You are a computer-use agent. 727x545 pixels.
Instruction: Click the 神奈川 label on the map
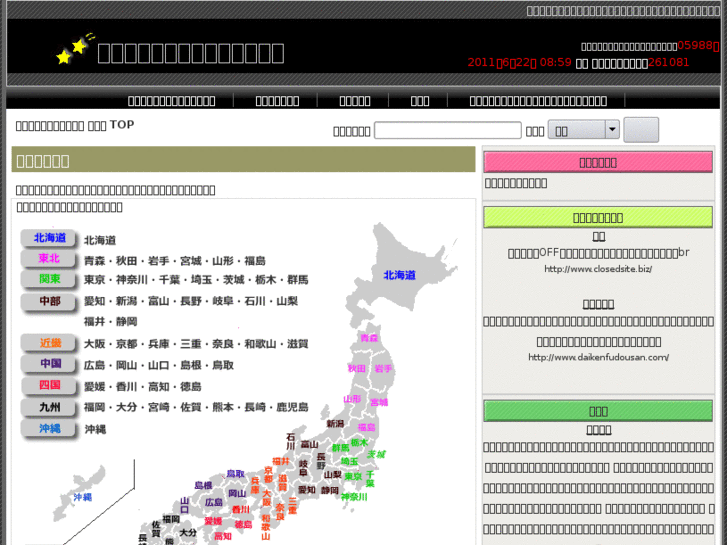[x=354, y=497]
